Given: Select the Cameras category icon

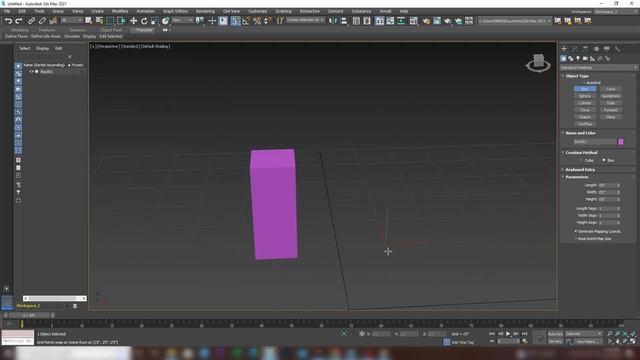Looking at the screenshot, I should 585,58.
